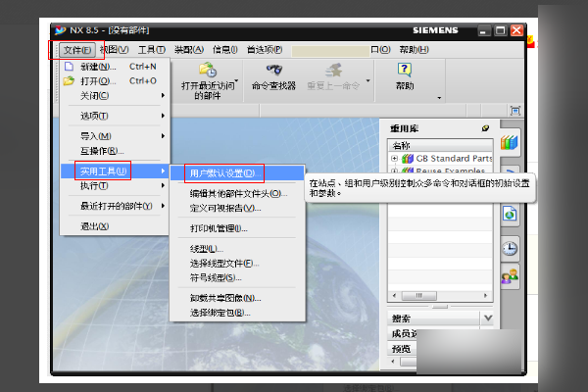Choose 新建(N)... from File menu
This screenshot has height=392, width=588.
coord(115,67)
